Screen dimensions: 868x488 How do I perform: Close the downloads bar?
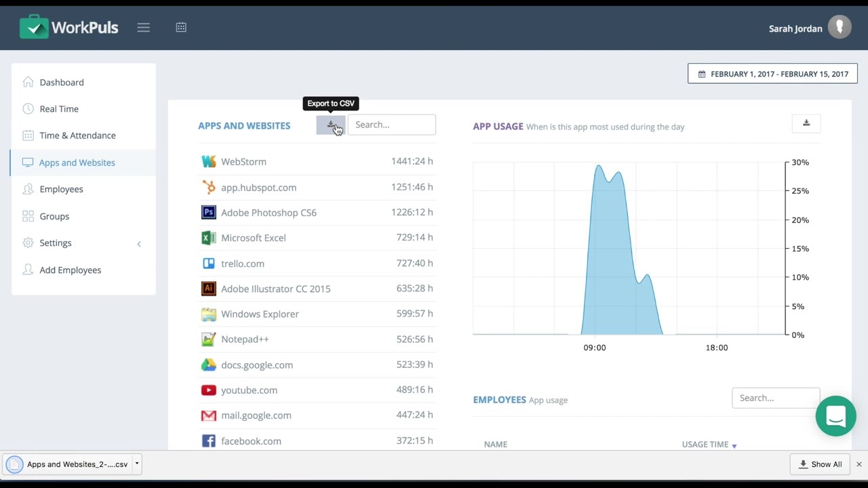point(859,464)
